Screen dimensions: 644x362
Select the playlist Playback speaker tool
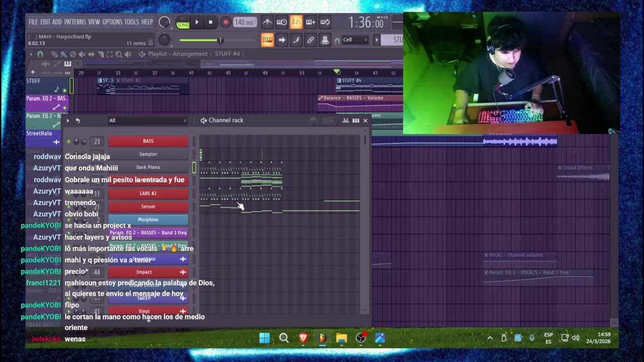(x=128, y=54)
